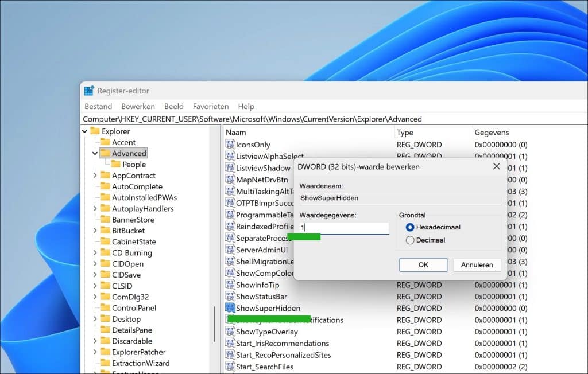Open the Help menu
The width and height of the screenshot is (588, 374).
click(x=246, y=107)
